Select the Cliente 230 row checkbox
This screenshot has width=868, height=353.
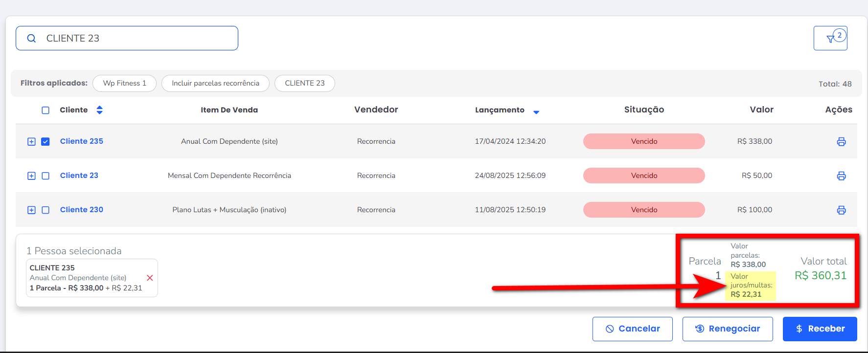[x=46, y=210]
